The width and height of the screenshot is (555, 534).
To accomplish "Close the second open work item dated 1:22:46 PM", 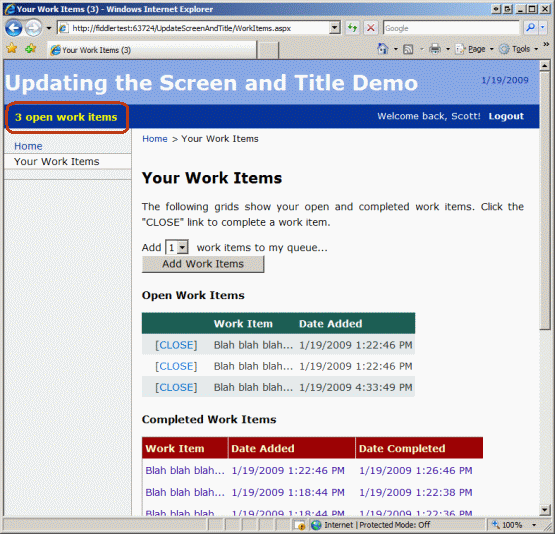I will pos(176,366).
